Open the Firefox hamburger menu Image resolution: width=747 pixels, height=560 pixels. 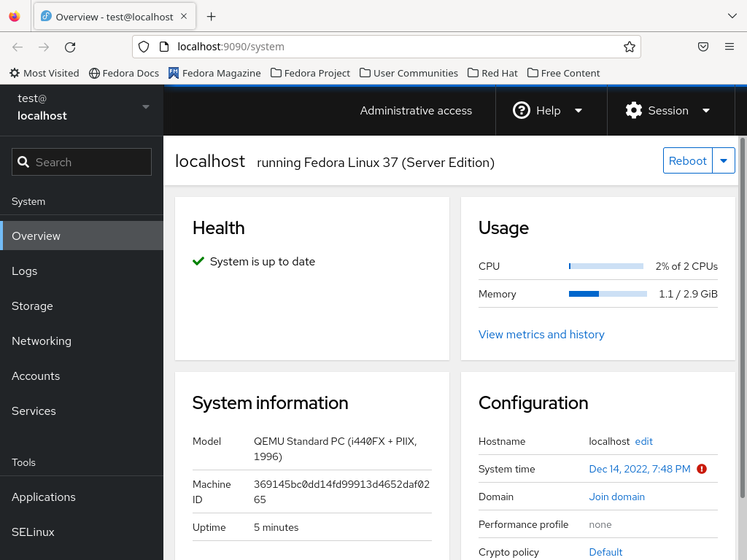click(729, 47)
